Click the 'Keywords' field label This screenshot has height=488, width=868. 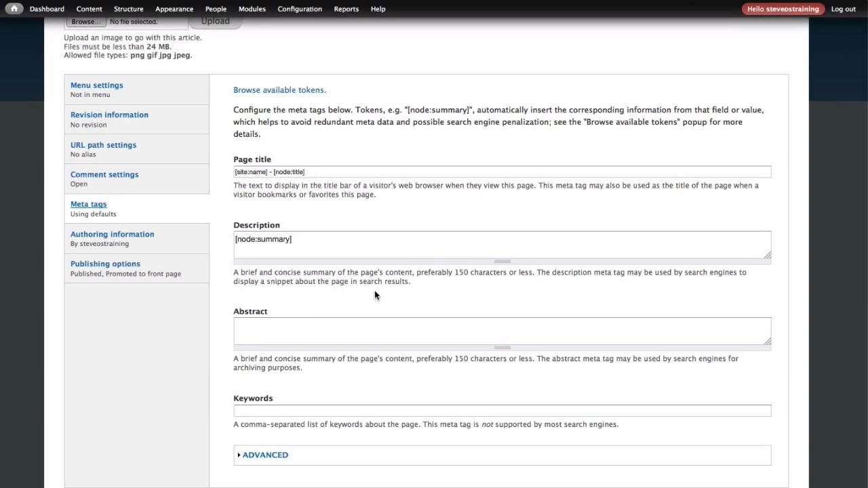click(x=253, y=398)
